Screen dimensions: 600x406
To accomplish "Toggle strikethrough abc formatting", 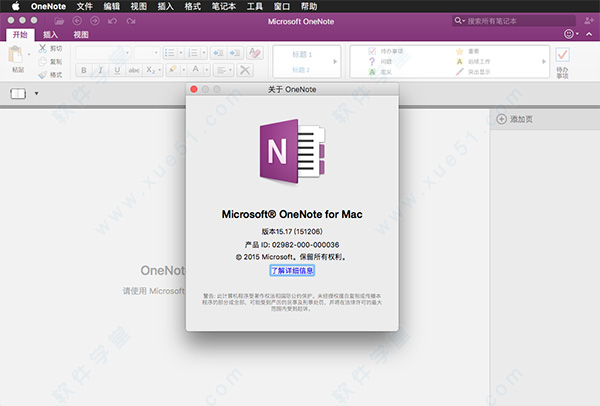I will click(134, 70).
